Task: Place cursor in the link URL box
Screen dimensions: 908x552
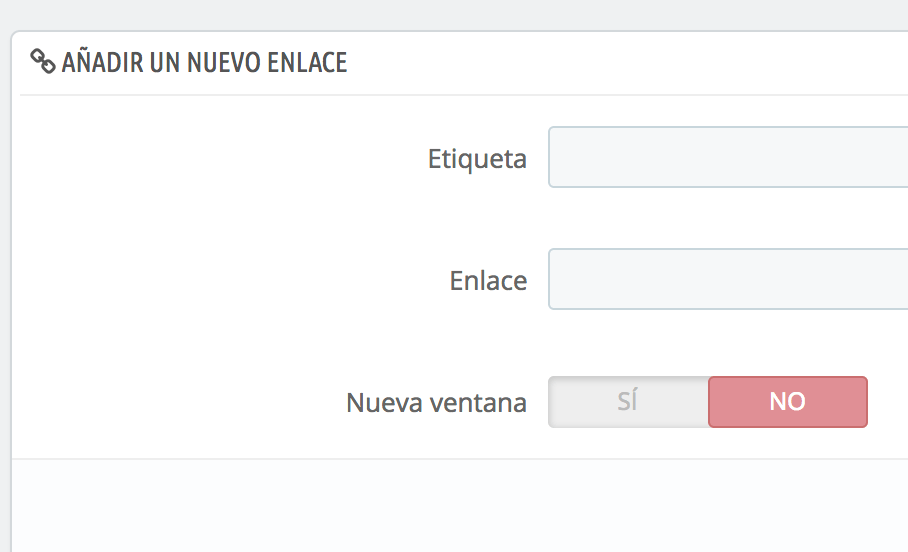Action: click(728, 279)
